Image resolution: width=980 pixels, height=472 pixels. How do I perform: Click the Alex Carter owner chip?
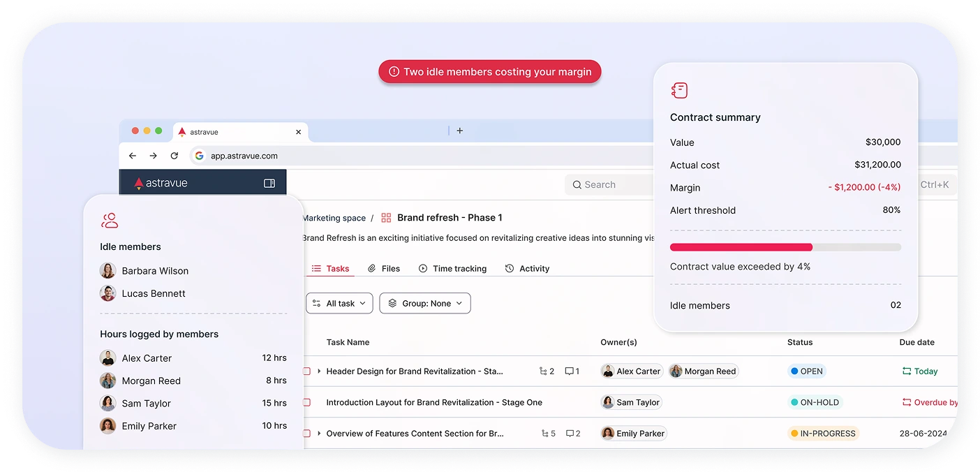[x=632, y=371]
